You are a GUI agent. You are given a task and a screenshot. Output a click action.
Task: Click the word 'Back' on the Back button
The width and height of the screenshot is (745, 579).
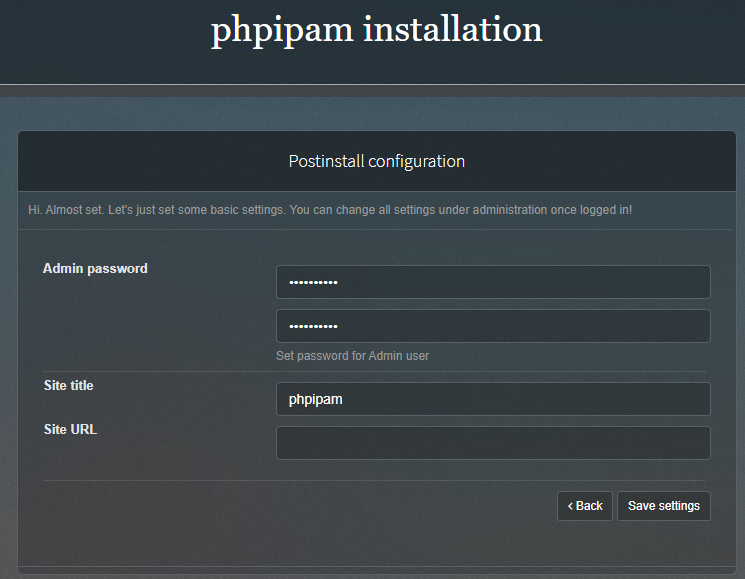pyautogui.click(x=589, y=506)
